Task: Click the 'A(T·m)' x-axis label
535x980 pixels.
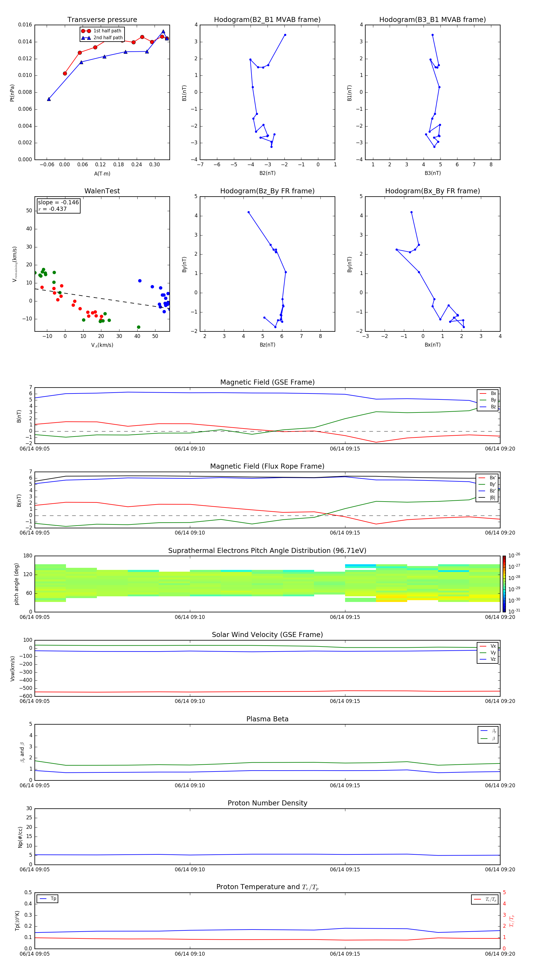Action: click(102, 173)
